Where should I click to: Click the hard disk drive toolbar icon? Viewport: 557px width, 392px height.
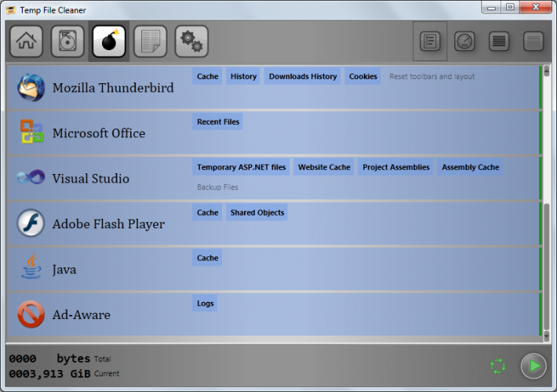tap(67, 42)
